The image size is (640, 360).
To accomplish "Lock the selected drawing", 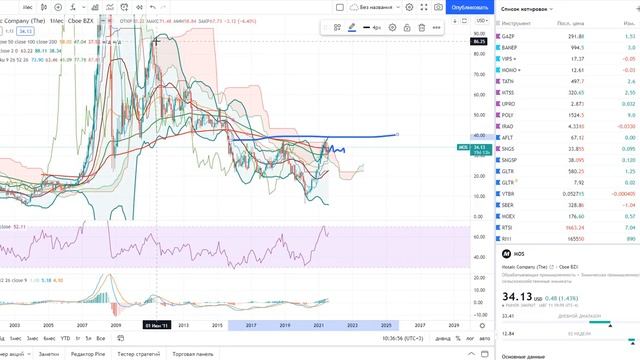I will 407,27.
